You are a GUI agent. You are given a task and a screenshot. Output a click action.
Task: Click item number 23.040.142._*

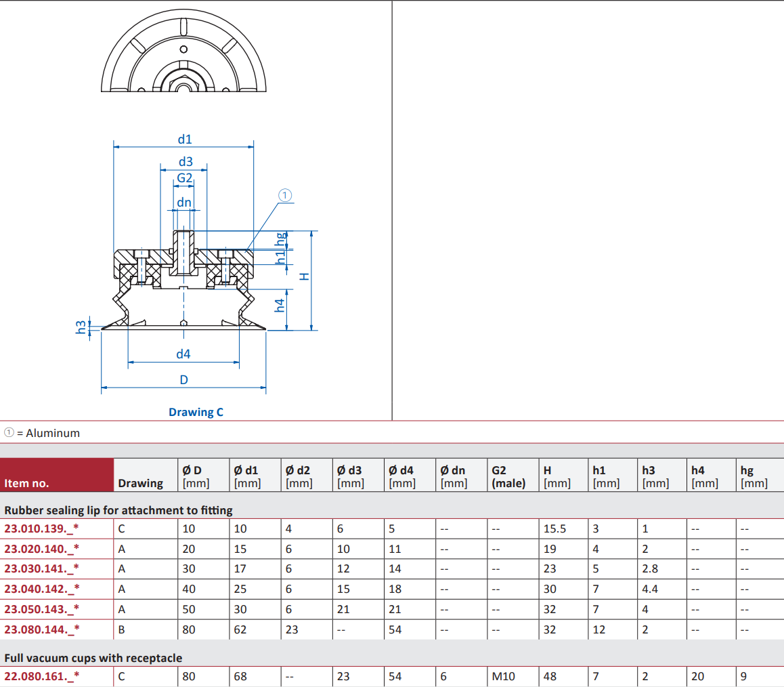41,589
